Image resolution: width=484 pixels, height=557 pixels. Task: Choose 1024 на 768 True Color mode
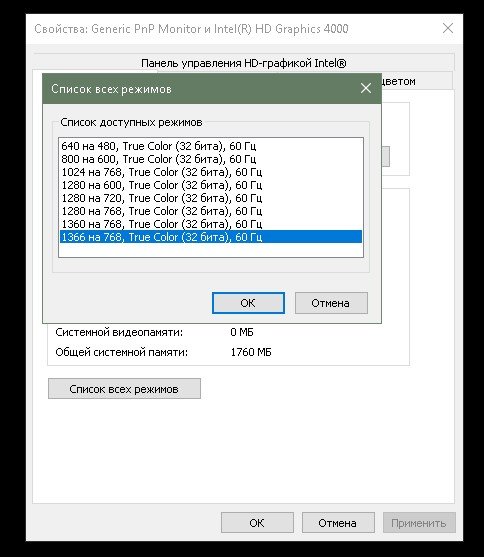211,172
